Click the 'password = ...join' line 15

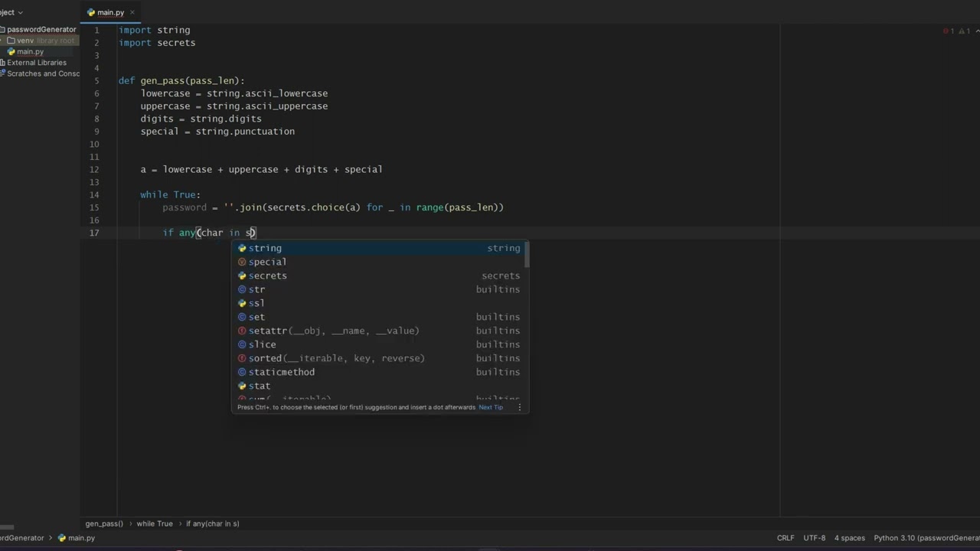[x=333, y=207]
